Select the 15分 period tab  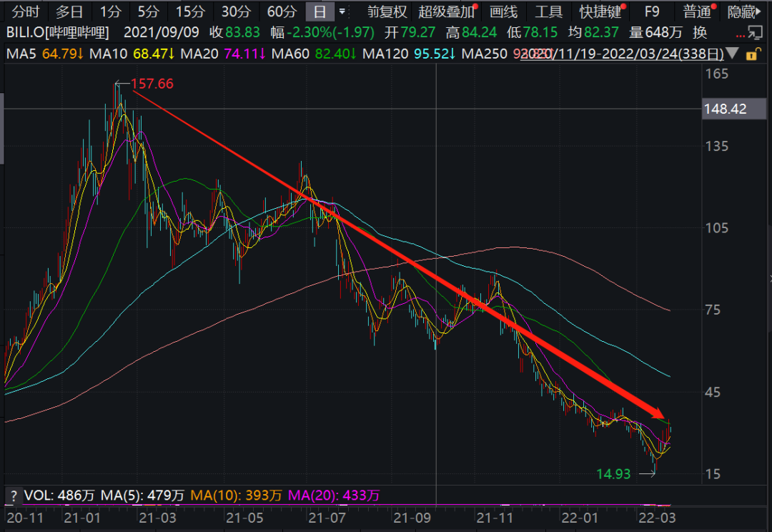pos(190,11)
